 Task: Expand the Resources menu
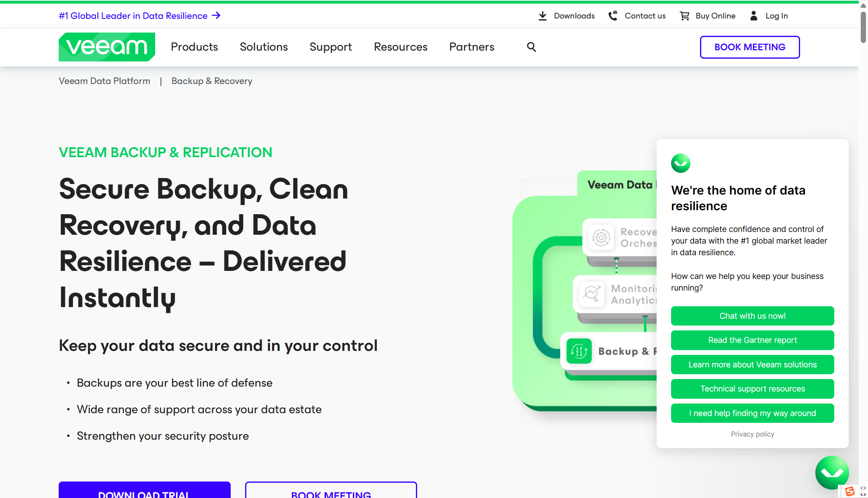401,47
